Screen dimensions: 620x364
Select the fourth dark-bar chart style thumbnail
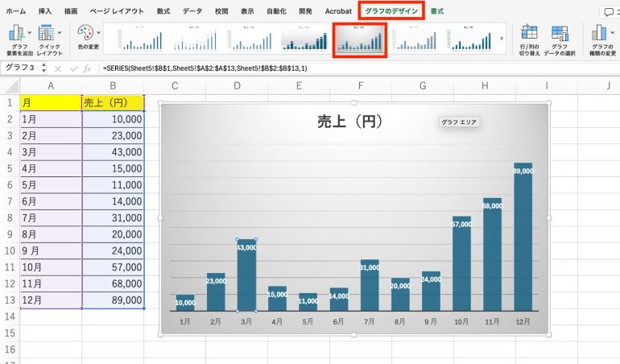pos(304,39)
